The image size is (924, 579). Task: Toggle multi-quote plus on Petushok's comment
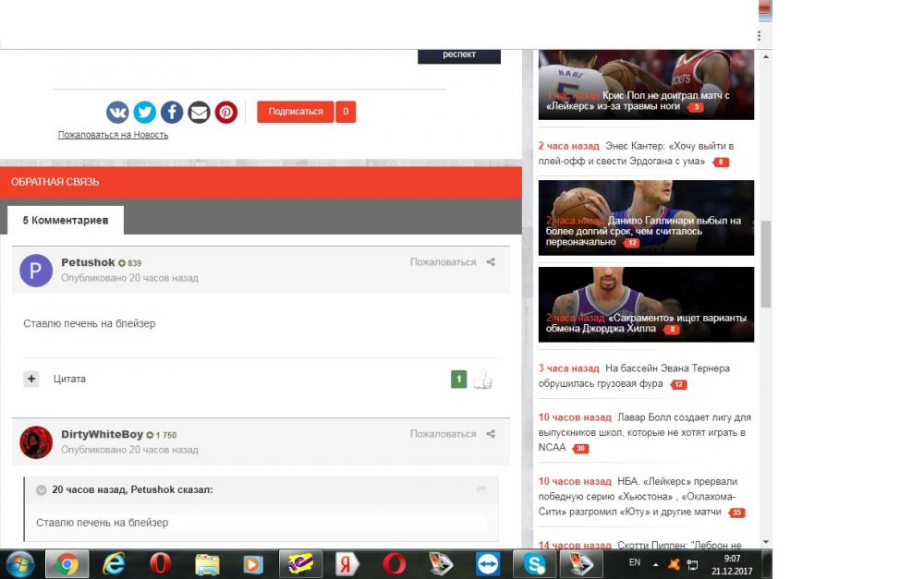point(31,379)
